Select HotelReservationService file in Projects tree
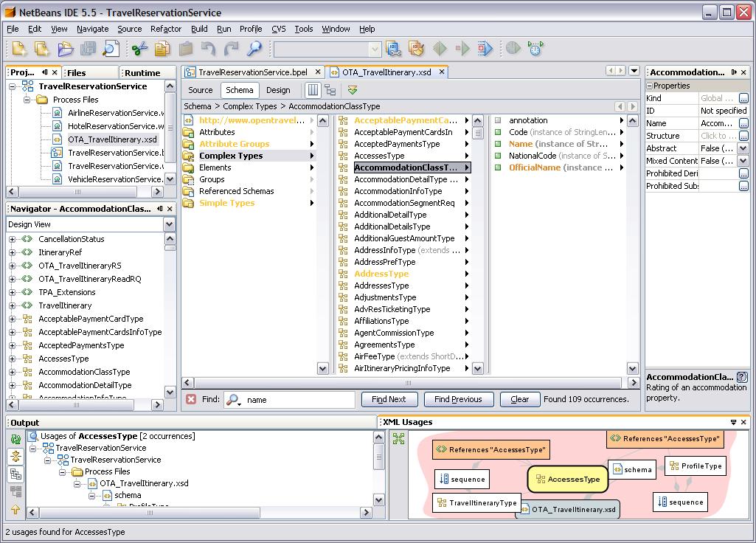Screen dimensions: 756x543 tap(115, 126)
